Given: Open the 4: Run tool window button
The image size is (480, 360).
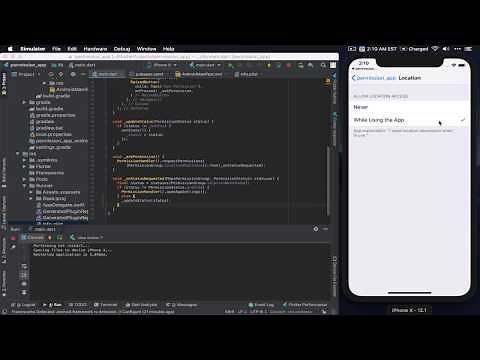Looking at the screenshot, I should pyautogui.click(x=53, y=305).
